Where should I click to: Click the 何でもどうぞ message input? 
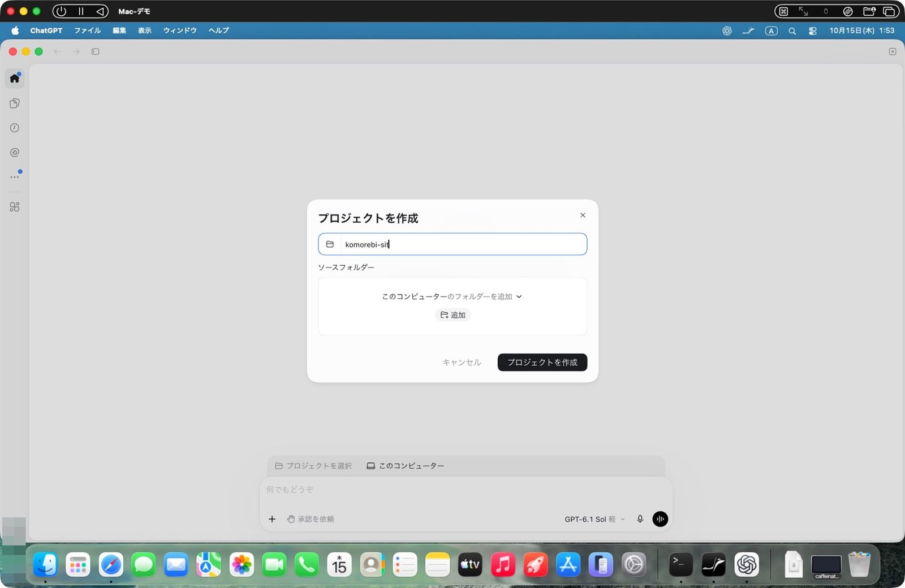(466, 490)
